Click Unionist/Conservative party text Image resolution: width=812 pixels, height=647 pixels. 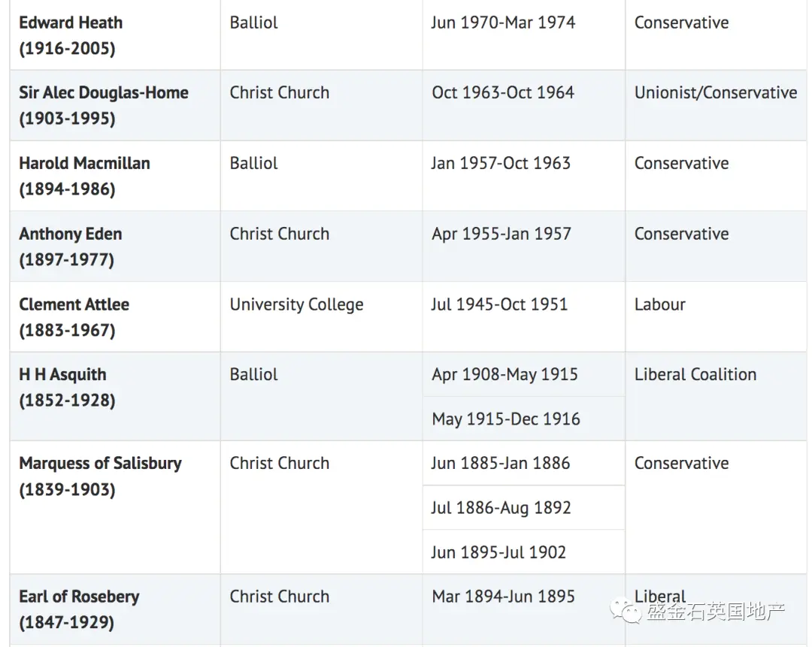tap(716, 92)
